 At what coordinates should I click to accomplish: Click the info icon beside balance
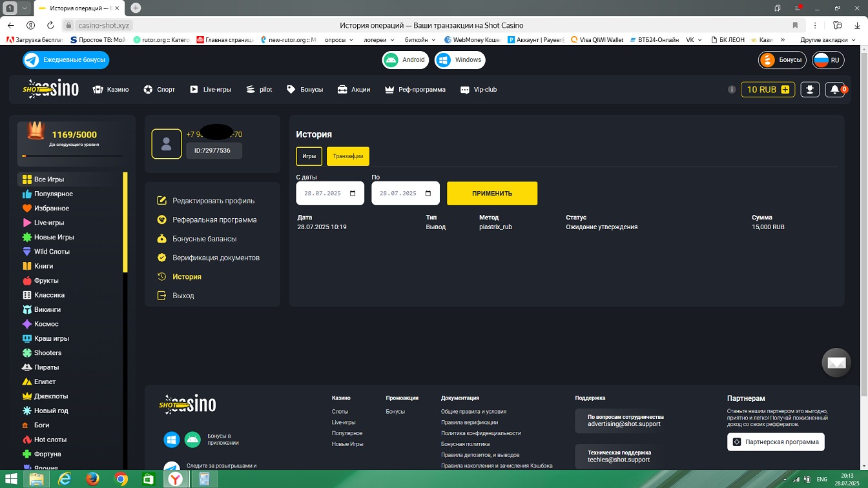[732, 90]
